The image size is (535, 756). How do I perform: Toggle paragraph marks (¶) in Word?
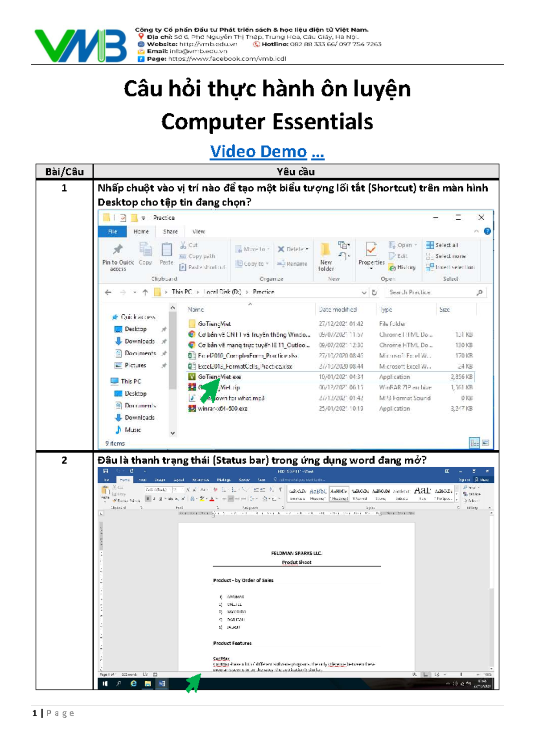click(x=280, y=489)
